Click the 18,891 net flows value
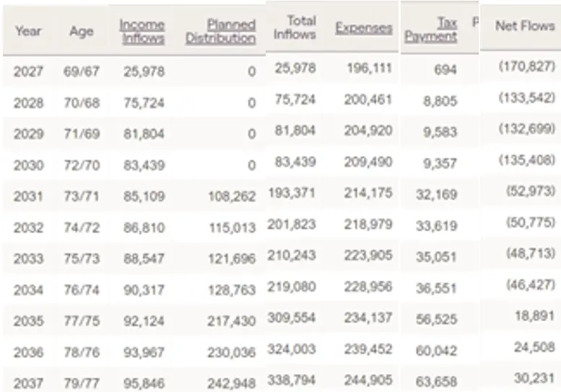 535,315
